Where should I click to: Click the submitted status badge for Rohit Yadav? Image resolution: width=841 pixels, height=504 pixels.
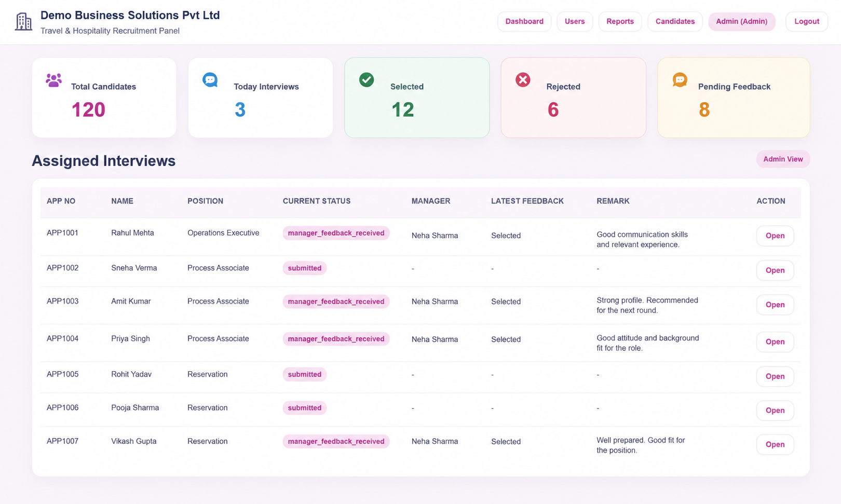coord(305,374)
